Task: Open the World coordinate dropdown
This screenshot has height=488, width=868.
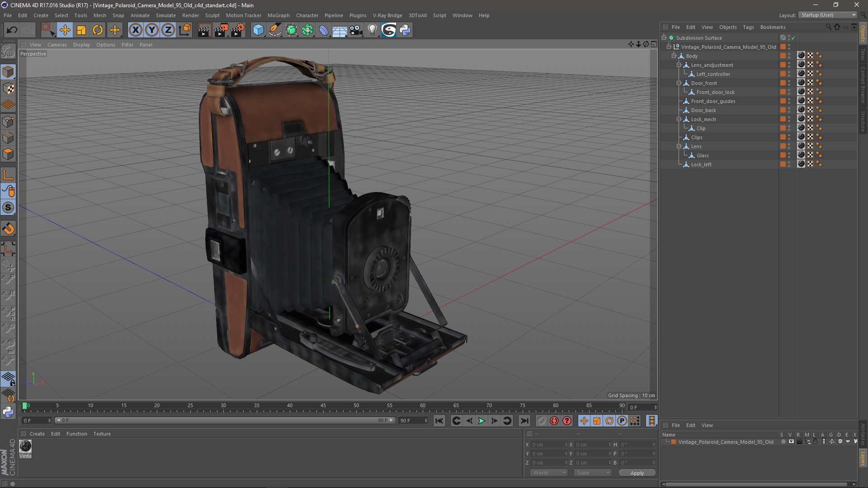Action: (x=549, y=473)
